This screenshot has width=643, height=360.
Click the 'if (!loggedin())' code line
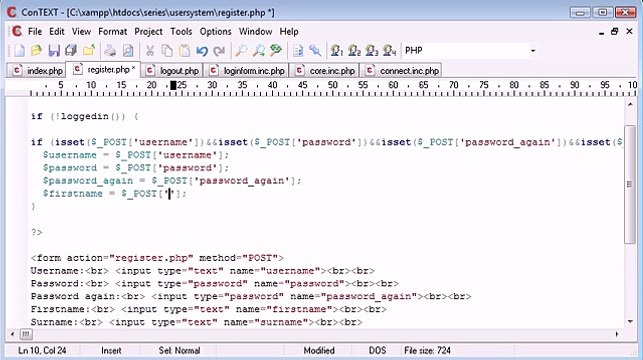[x=84, y=116]
